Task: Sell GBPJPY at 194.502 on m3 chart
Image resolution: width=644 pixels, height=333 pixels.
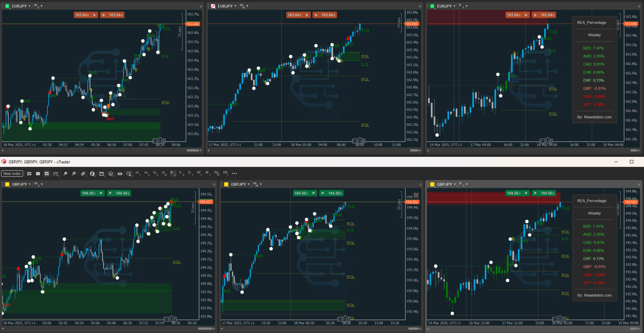Action: coord(92,193)
